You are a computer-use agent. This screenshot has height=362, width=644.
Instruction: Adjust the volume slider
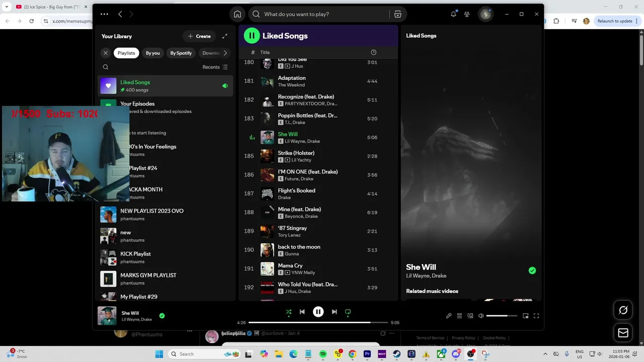(x=502, y=316)
